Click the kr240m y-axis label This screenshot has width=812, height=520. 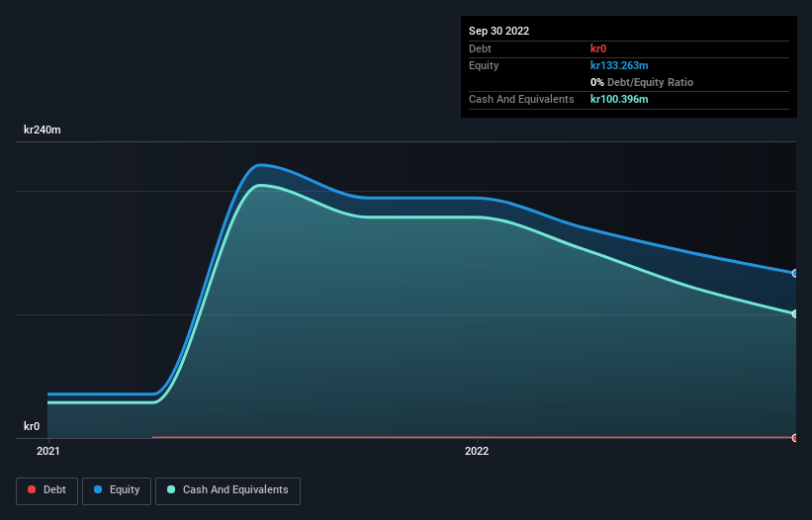42,130
